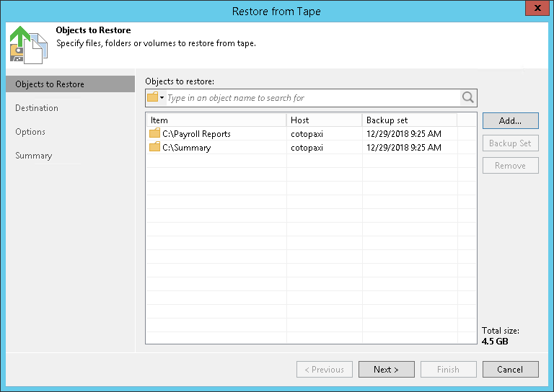The width and height of the screenshot is (554, 392).
Task: Click the Payroll Reports folder icon
Action: pyautogui.click(x=154, y=133)
